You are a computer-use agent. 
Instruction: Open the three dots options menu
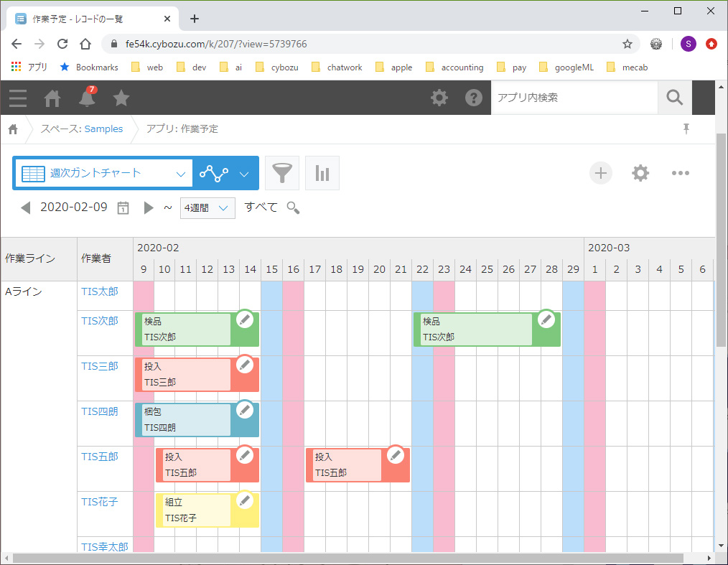click(x=680, y=173)
